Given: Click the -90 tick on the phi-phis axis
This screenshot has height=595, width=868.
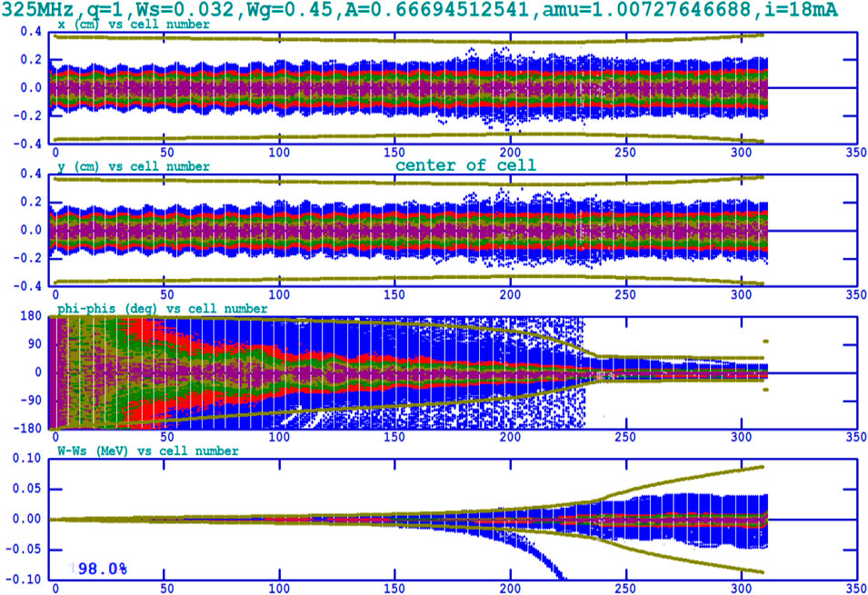Looking at the screenshot, I should (x=30, y=401).
